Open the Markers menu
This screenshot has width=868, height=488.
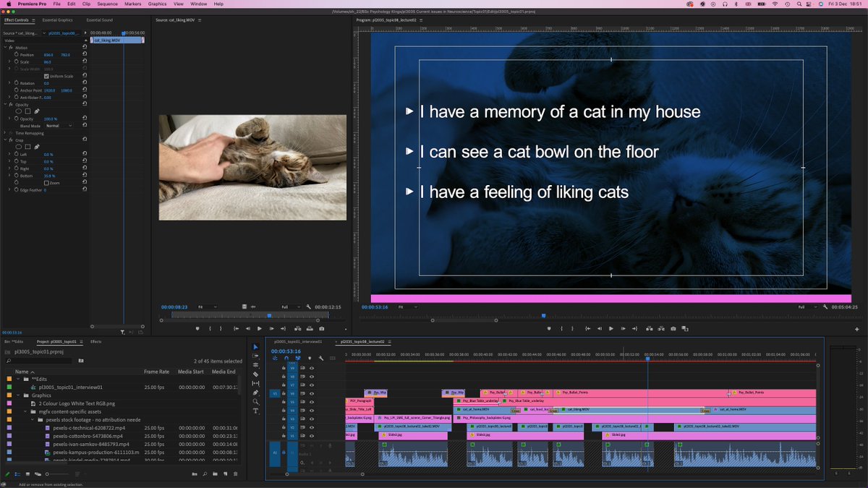tap(132, 4)
